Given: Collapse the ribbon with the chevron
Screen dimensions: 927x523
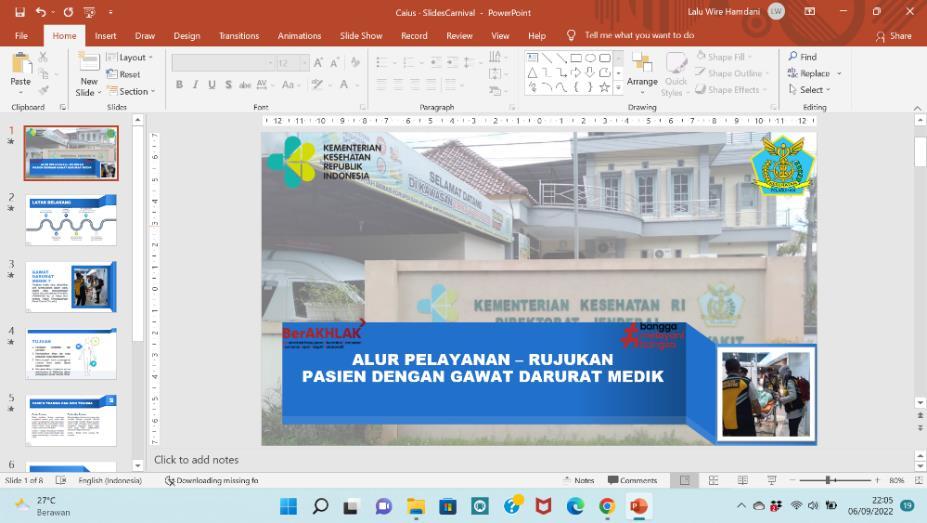Looking at the screenshot, I should tap(917, 108).
